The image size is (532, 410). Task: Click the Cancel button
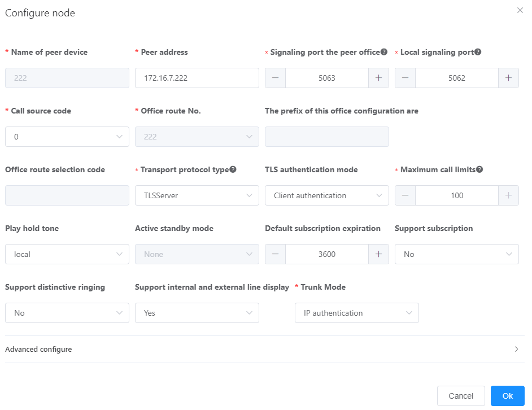pyautogui.click(x=461, y=396)
